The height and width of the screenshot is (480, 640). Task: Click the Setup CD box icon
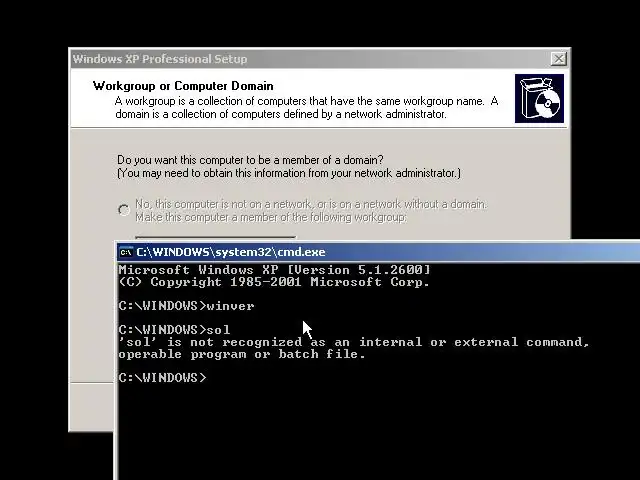tap(539, 98)
